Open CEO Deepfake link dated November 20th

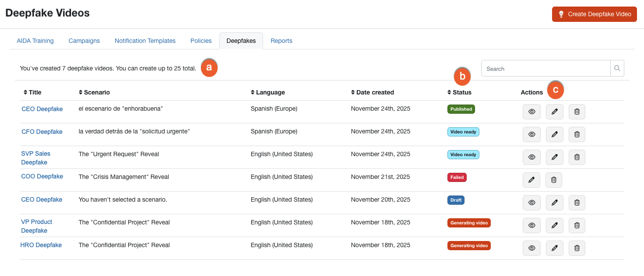tap(42, 199)
